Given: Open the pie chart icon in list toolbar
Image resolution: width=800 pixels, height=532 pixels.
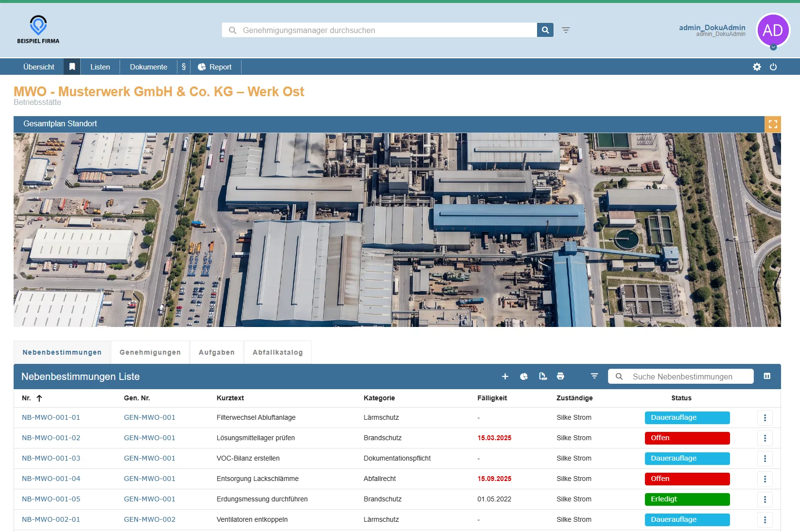Looking at the screenshot, I should (x=524, y=377).
